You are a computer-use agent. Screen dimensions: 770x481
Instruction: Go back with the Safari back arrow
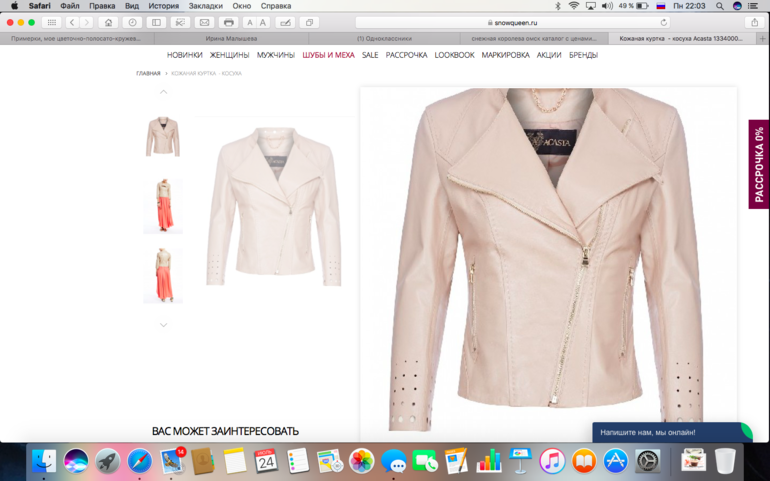click(x=72, y=22)
